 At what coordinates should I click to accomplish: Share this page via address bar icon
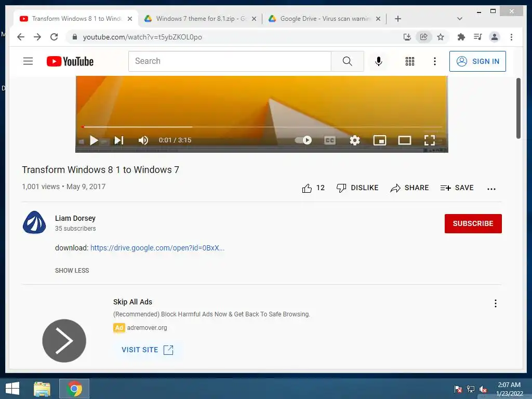pyautogui.click(x=424, y=37)
